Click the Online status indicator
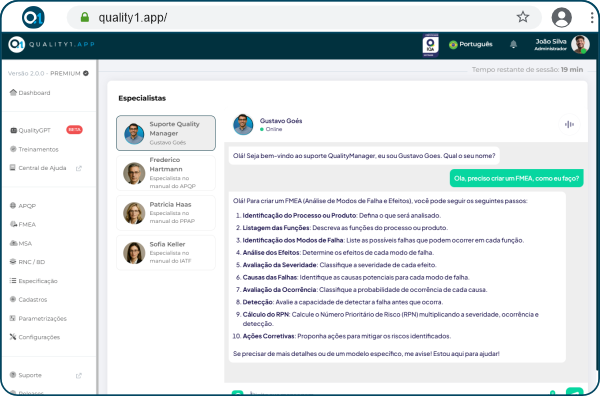The image size is (600, 396). point(271,129)
